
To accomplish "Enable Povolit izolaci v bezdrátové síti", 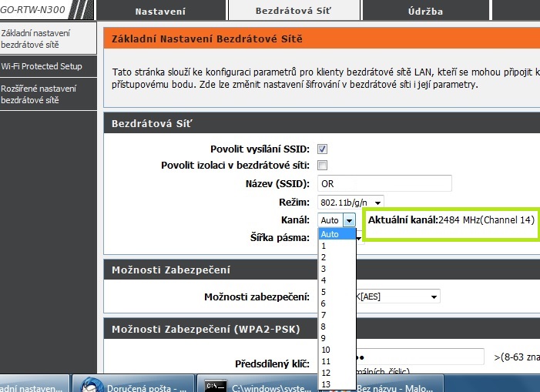I will pyautogui.click(x=323, y=166).
